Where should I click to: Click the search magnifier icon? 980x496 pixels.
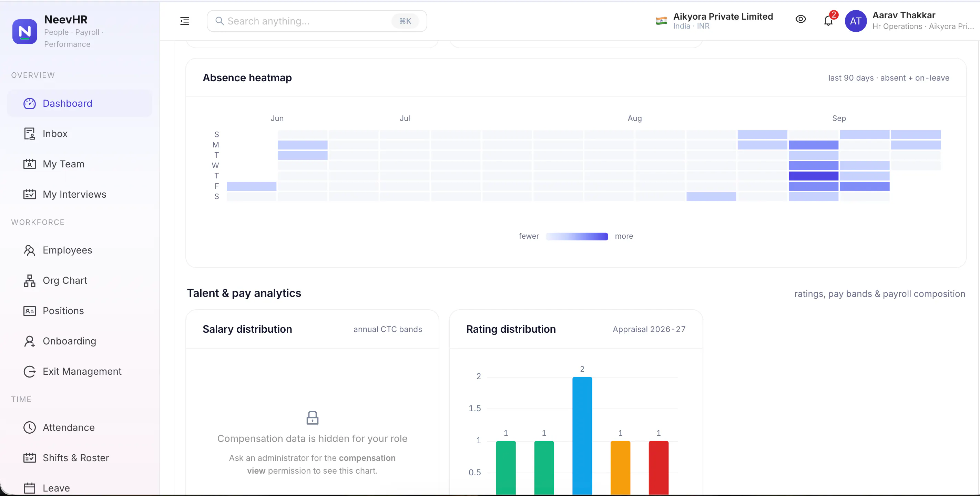click(x=220, y=21)
